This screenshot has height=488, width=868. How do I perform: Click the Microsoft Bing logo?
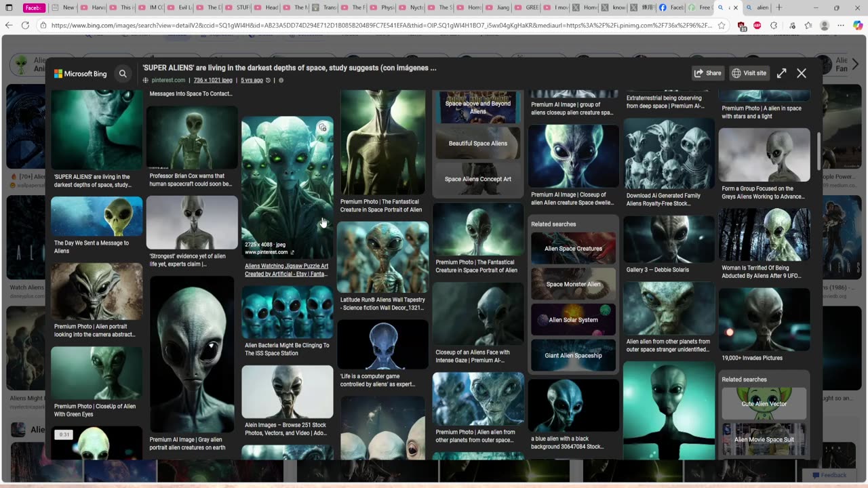point(81,73)
